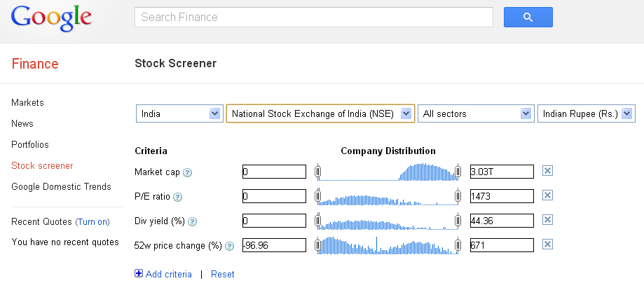Remove the P/E ratio criteria row

pyautogui.click(x=548, y=196)
